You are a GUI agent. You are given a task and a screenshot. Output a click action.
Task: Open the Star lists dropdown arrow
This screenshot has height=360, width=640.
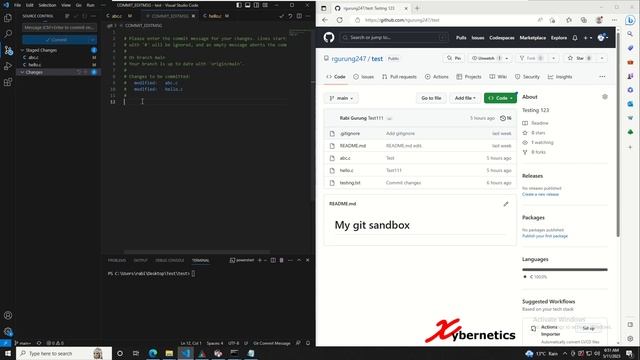[x=602, y=58]
